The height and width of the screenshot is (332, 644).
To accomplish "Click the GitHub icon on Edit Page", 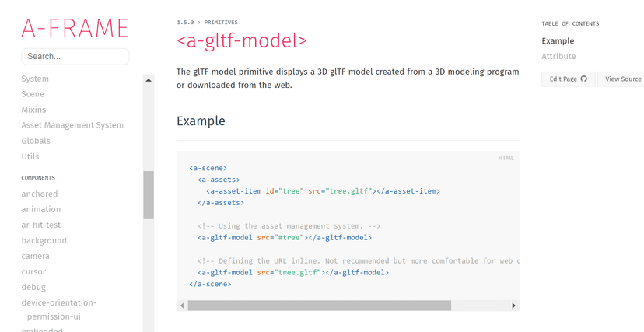I will (x=584, y=79).
